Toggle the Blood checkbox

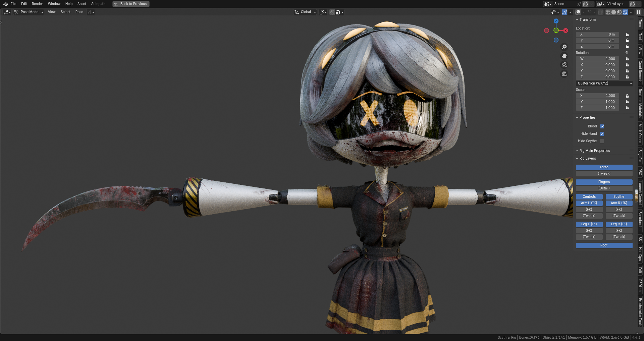pyautogui.click(x=602, y=126)
